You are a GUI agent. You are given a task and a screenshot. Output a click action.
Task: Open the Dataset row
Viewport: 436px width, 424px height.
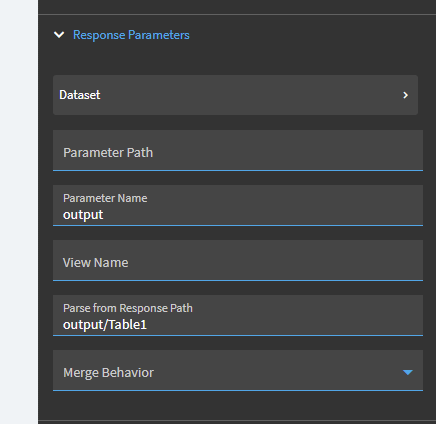click(x=235, y=95)
